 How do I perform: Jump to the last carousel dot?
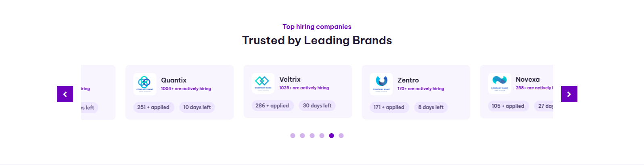coord(341,136)
